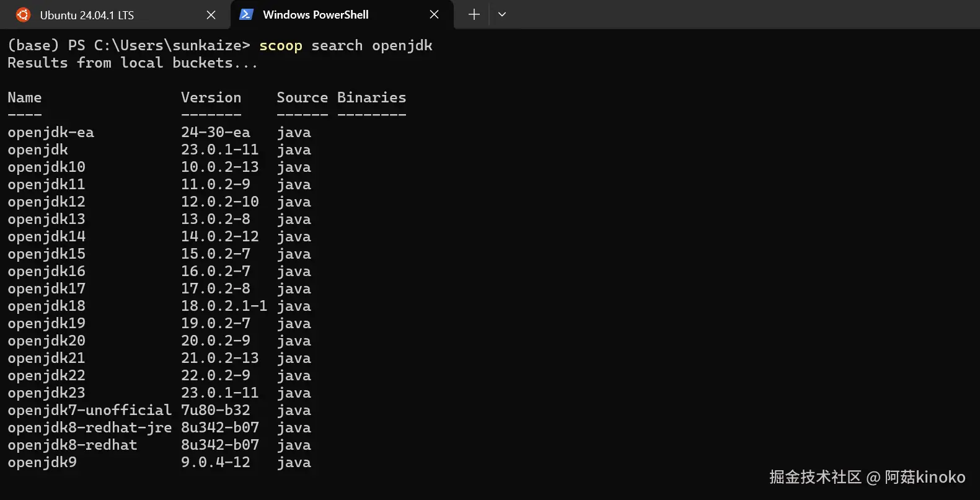
Task: Expand the new tab profile dropdown chevron
Action: pyautogui.click(x=502, y=14)
